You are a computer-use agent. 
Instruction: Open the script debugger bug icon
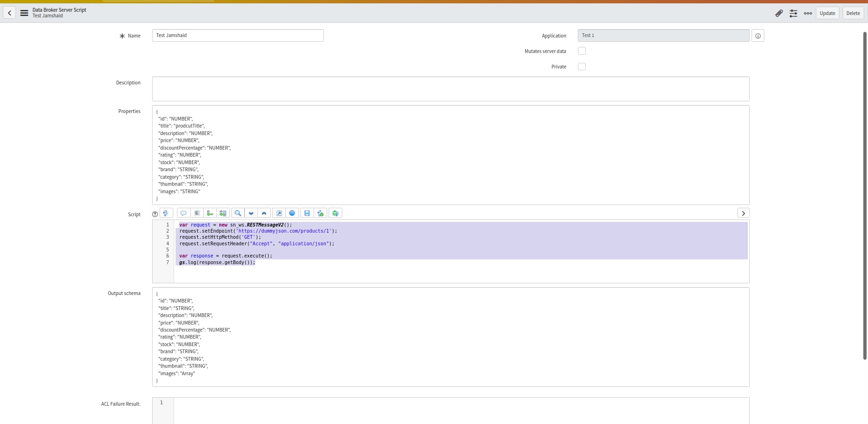tap(335, 213)
